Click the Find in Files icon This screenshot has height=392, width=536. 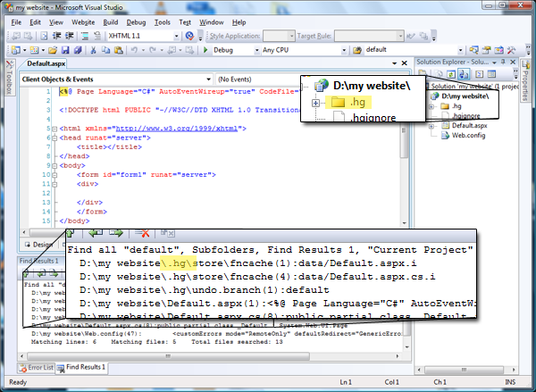click(x=356, y=50)
